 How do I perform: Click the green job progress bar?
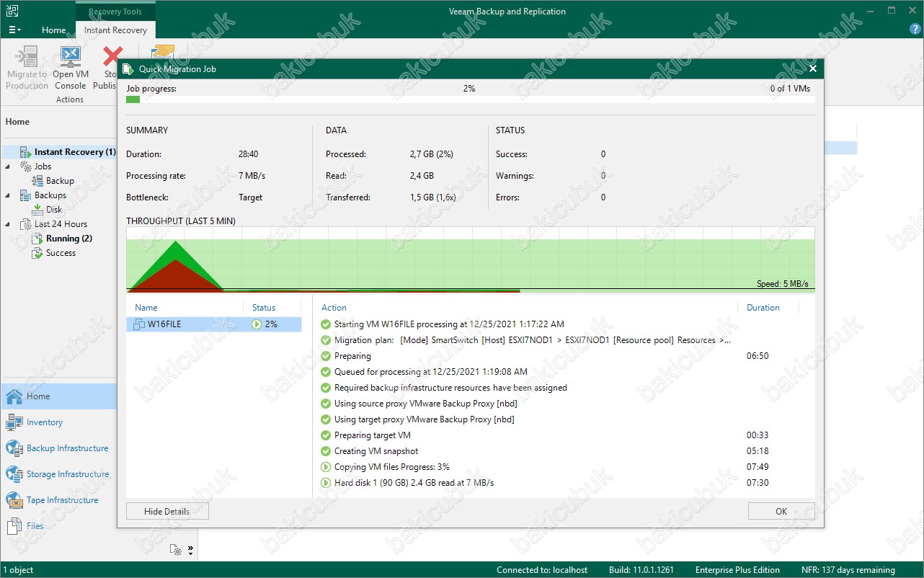click(x=133, y=99)
